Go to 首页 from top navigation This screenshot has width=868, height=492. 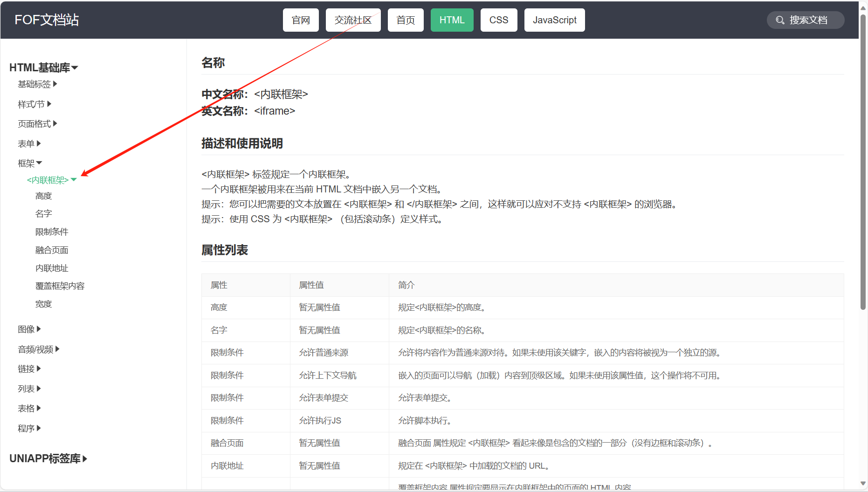point(406,20)
